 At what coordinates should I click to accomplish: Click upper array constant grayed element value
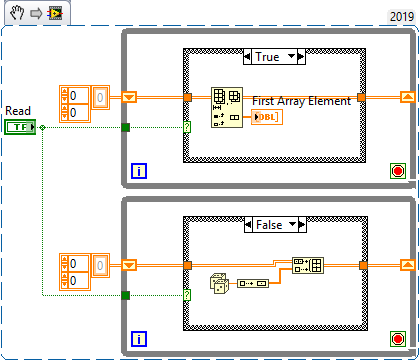(100, 97)
